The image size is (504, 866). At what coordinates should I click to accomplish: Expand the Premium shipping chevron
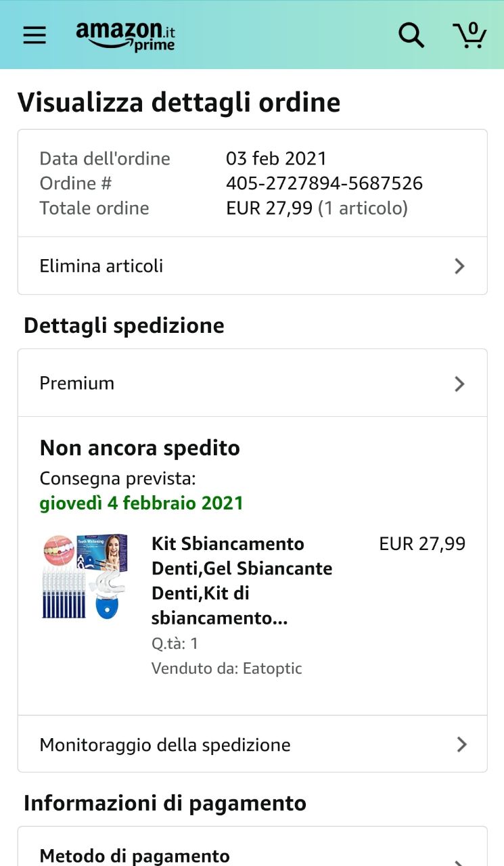pos(459,384)
